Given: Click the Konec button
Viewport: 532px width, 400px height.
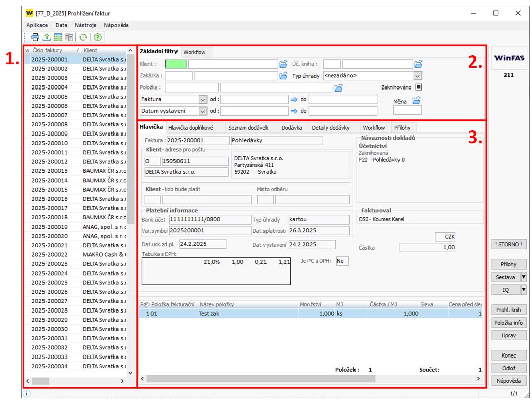Looking at the screenshot, I should 509,355.
